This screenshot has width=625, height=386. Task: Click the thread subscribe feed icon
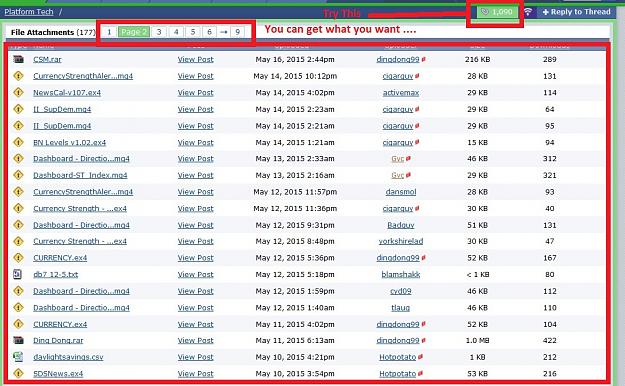[528, 12]
